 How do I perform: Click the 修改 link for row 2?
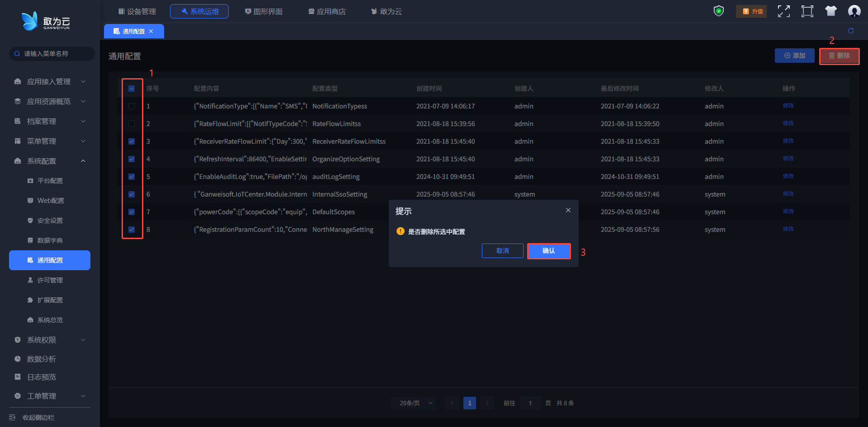[x=788, y=123]
